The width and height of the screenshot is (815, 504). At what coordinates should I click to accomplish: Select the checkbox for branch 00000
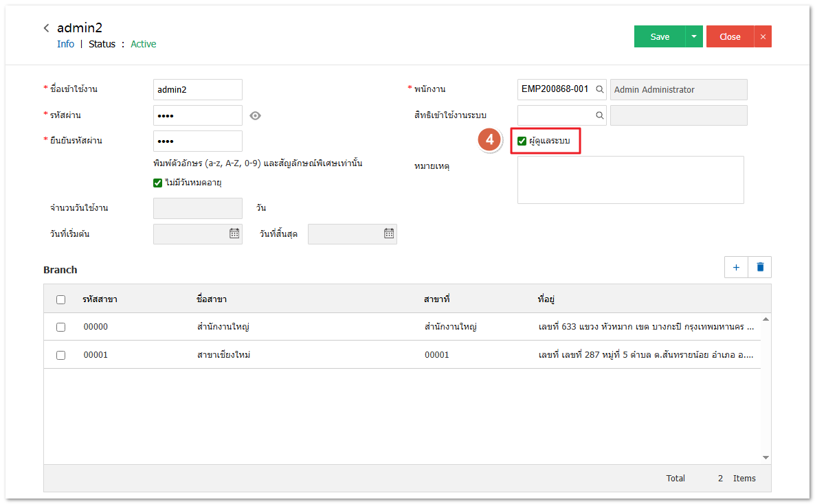[61, 327]
